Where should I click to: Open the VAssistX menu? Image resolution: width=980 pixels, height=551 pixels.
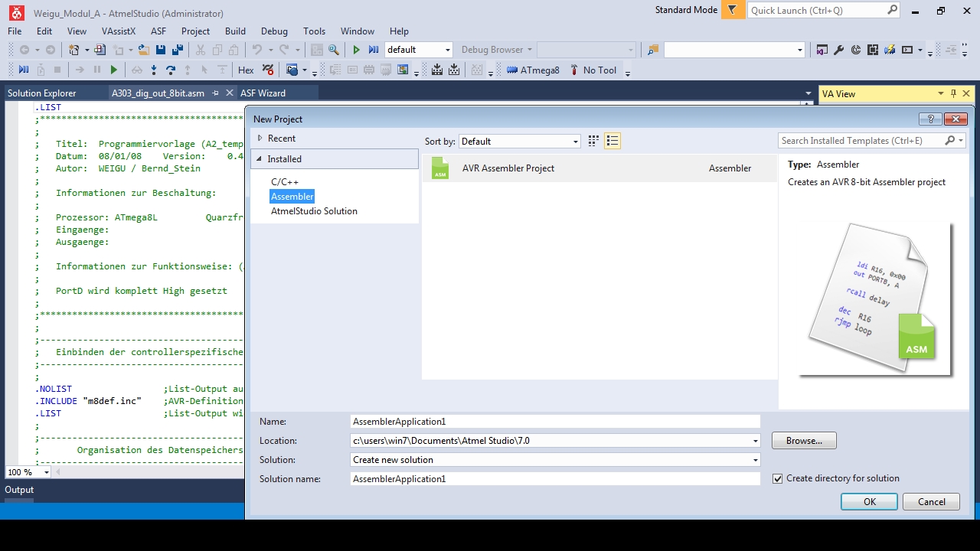click(x=119, y=31)
